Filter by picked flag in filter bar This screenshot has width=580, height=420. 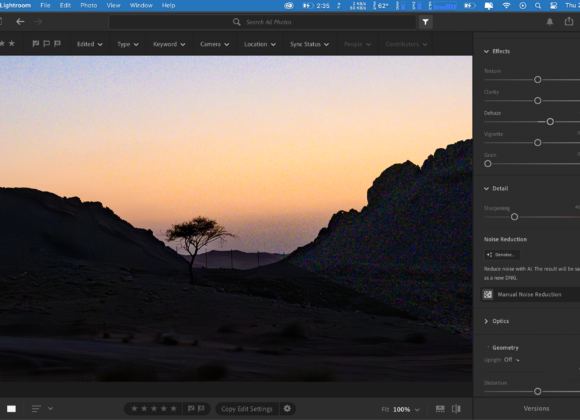click(x=36, y=44)
